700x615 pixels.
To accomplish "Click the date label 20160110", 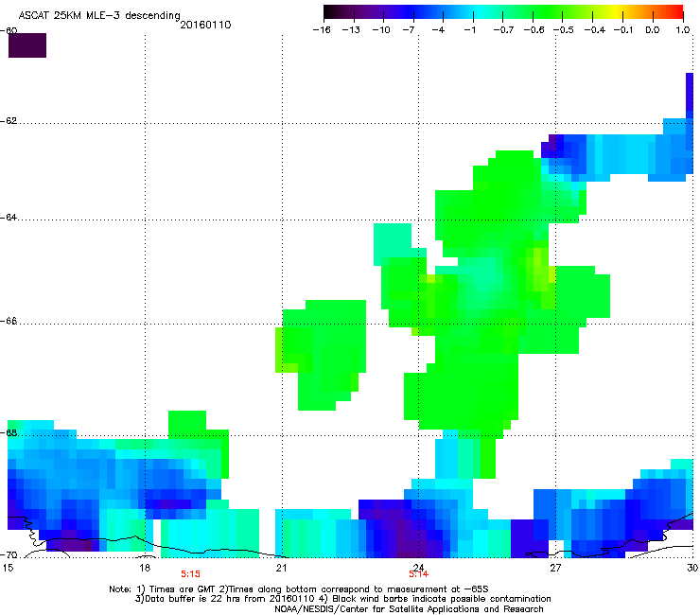I will pos(205,25).
